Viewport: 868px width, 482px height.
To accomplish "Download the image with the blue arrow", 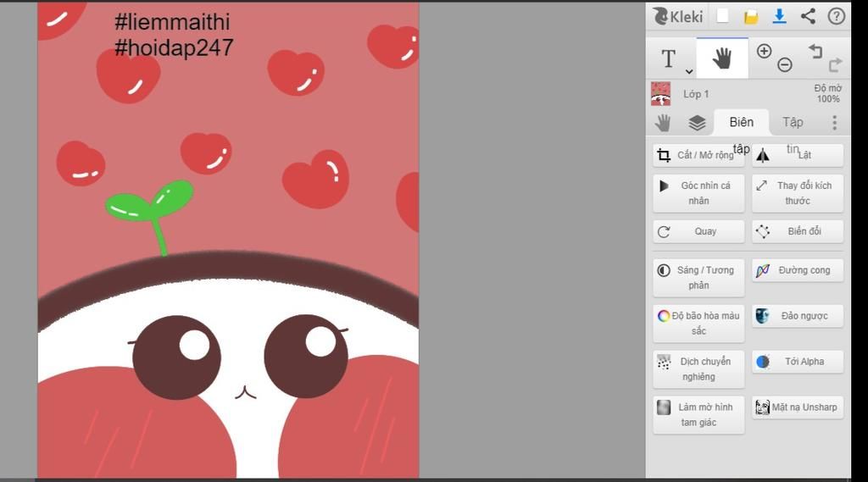I will (x=780, y=16).
